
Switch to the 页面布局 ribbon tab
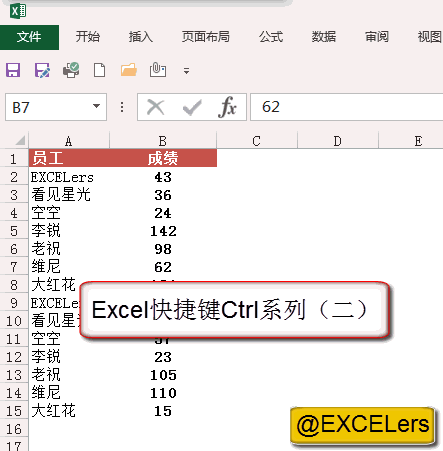(206, 37)
